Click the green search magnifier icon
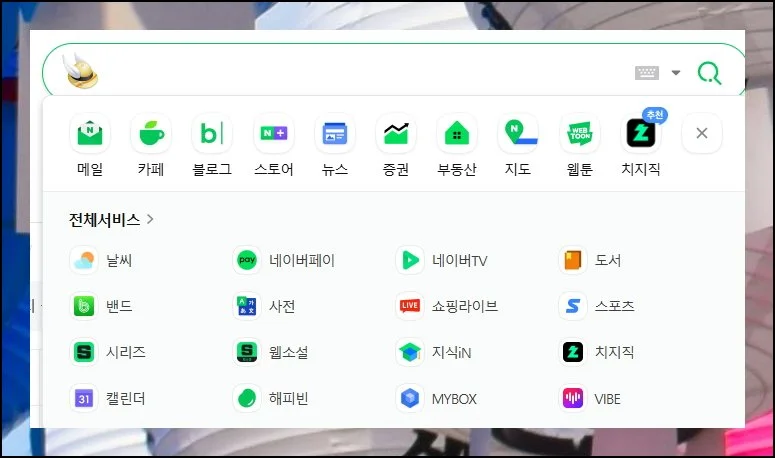 (709, 73)
